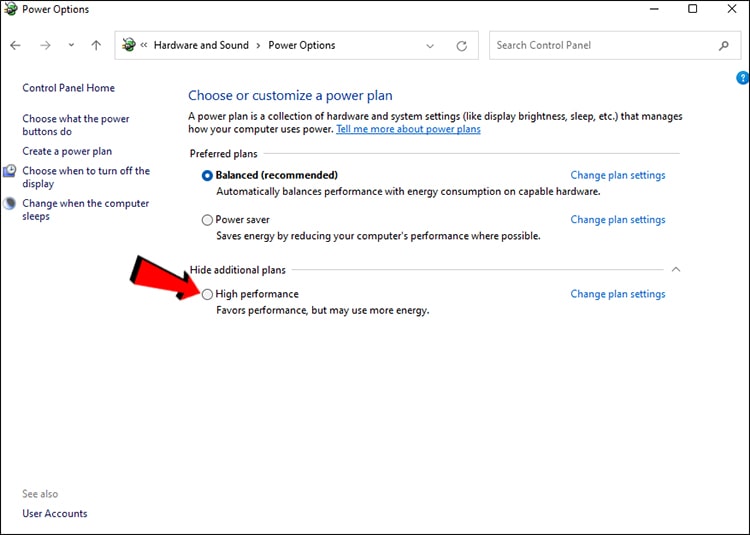Click the breadcrumb overflow double chevron

[143, 45]
